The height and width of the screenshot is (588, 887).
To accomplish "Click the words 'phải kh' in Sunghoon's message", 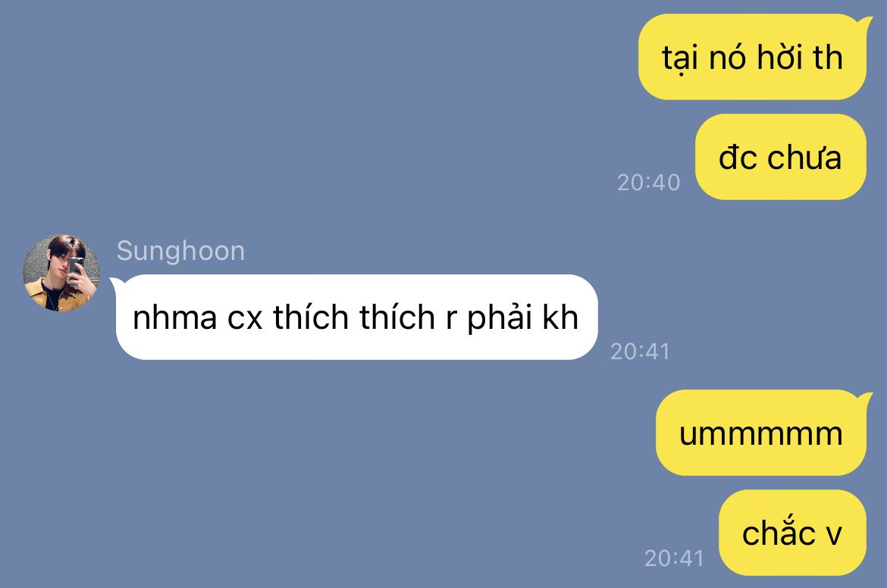I will (x=522, y=318).
